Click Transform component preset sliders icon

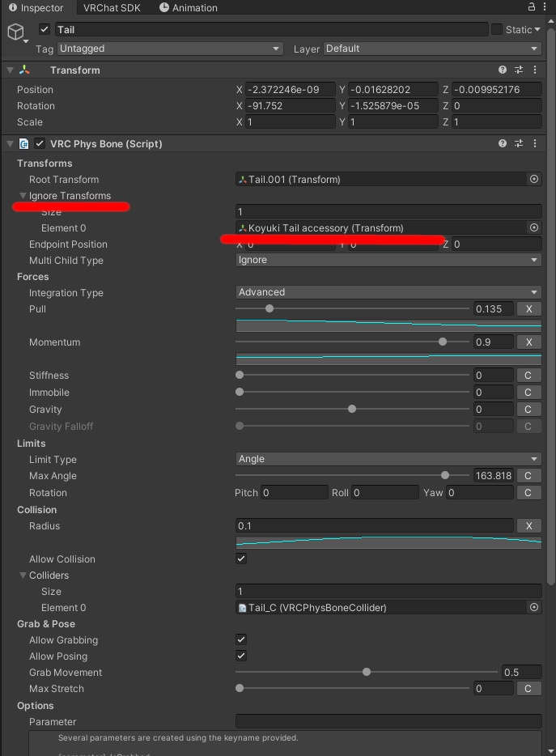[519, 70]
